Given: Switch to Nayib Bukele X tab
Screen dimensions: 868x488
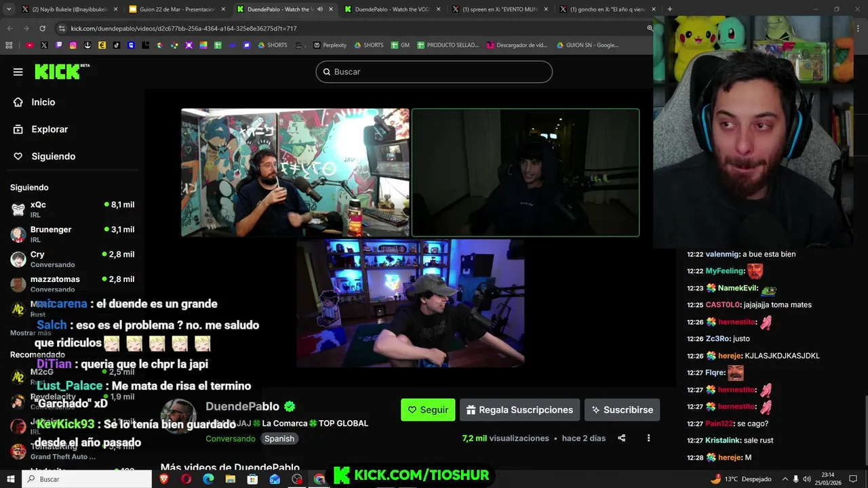Looking at the screenshot, I should click(69, 9).
